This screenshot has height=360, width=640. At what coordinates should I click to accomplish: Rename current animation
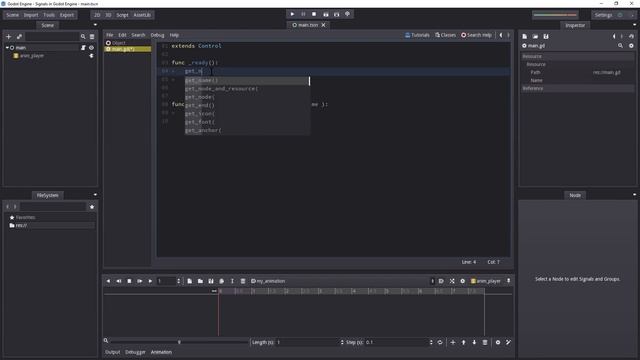coord(232,281)
